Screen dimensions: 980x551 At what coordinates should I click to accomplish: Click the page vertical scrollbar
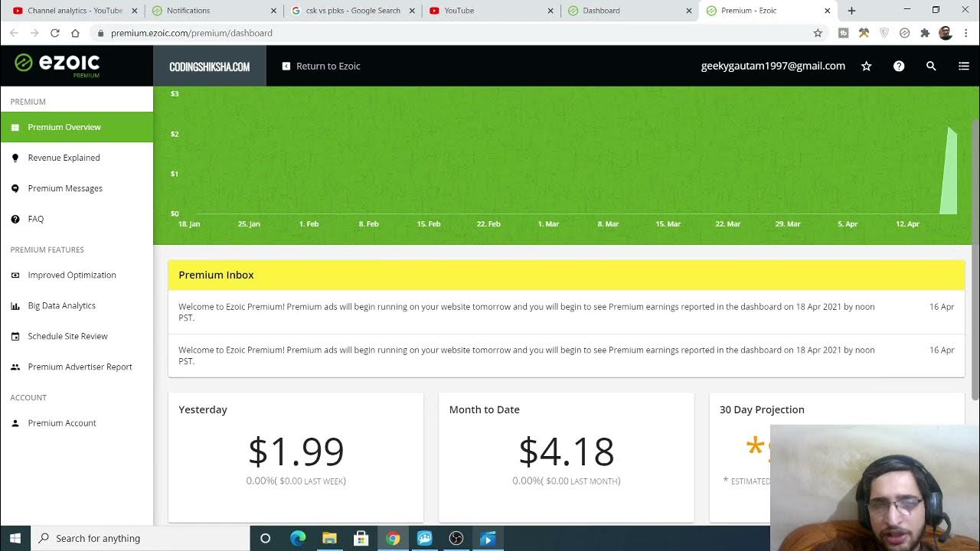pos(975,260)
